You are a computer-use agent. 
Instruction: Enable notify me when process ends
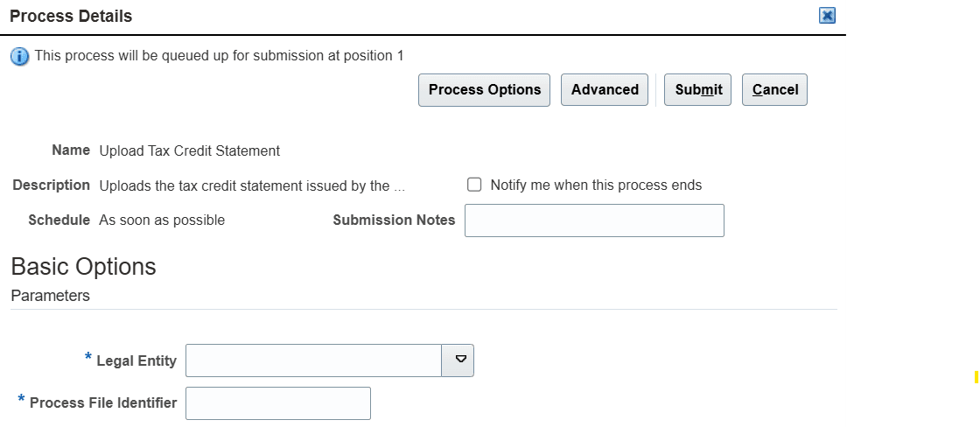[x=475, y=185]
